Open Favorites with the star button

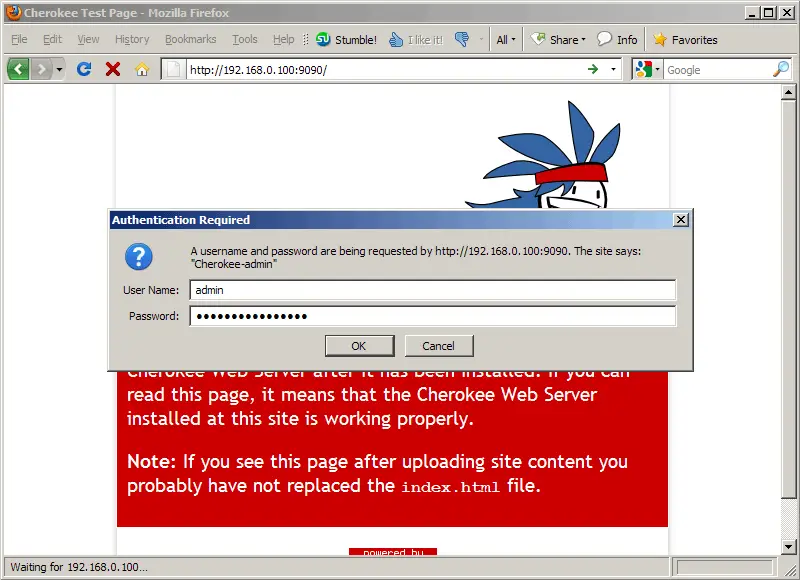click(x=685, y=39)
